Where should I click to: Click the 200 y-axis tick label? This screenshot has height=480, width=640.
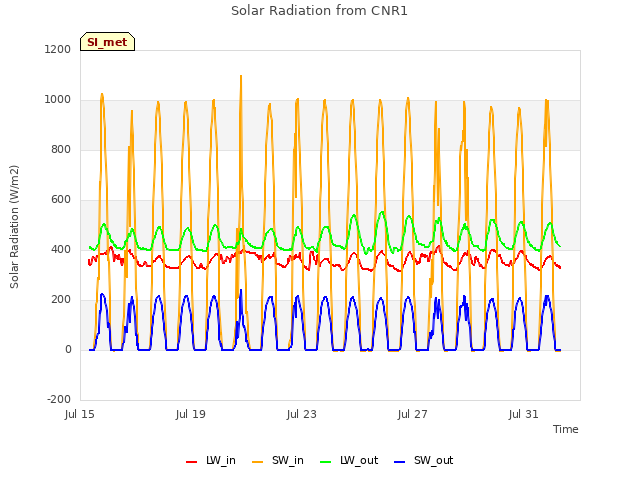click(x=61, y=300)
